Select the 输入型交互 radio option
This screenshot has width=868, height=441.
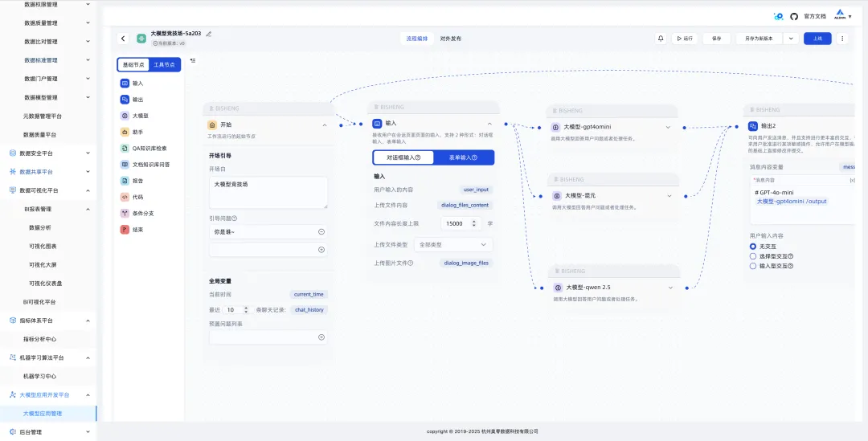coord(752,266)
